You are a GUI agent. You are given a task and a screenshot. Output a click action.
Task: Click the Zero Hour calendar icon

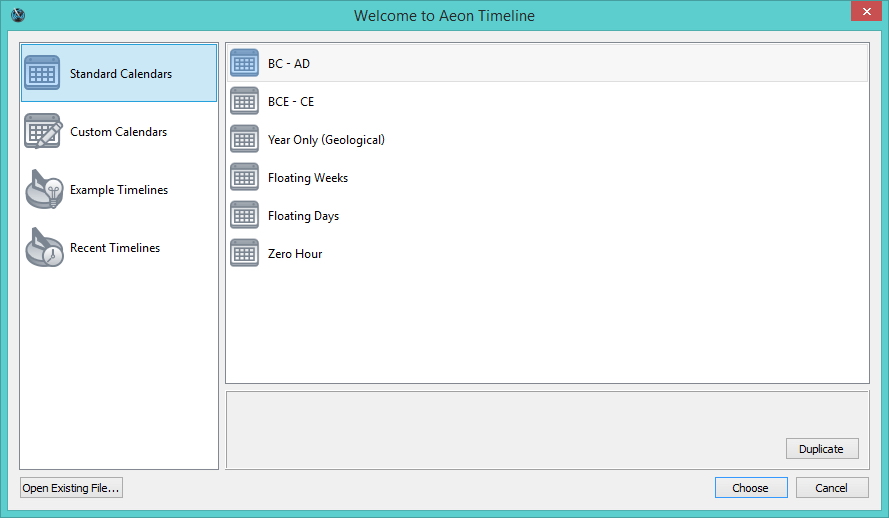click(x=245, y=253)
